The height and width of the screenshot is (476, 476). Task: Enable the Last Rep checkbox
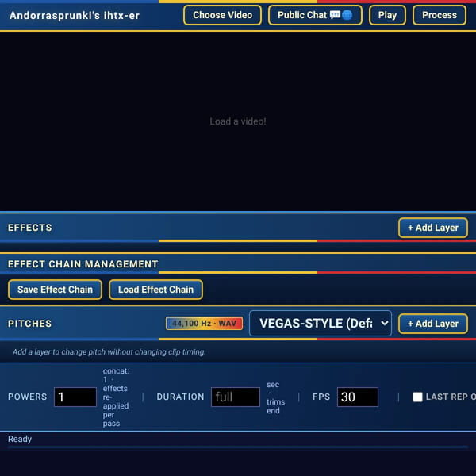pos(417,397)
